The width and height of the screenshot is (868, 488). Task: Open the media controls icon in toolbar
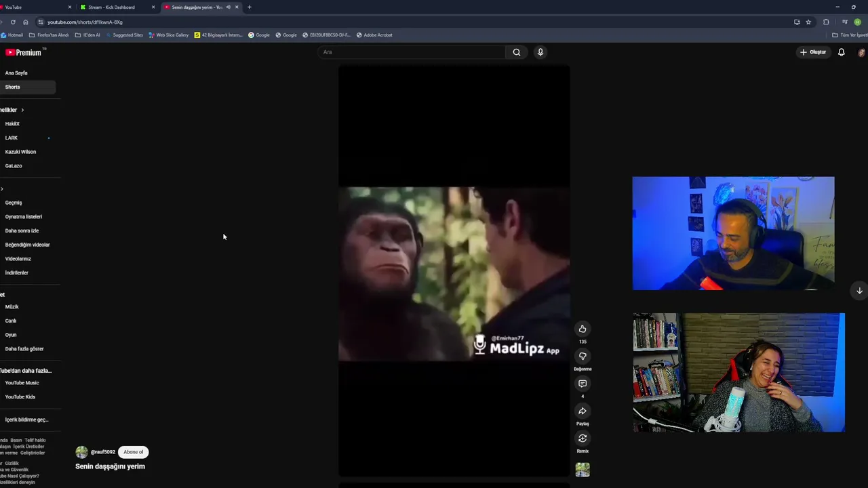(845, 22)
